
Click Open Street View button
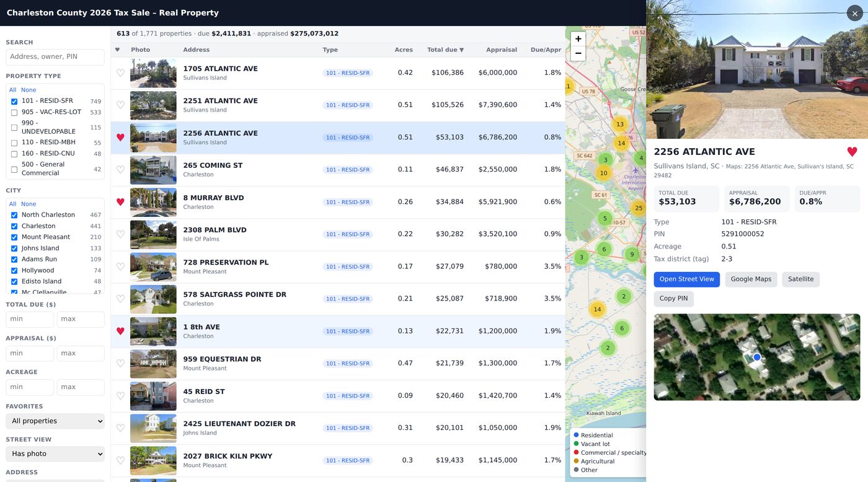(686, 279)
